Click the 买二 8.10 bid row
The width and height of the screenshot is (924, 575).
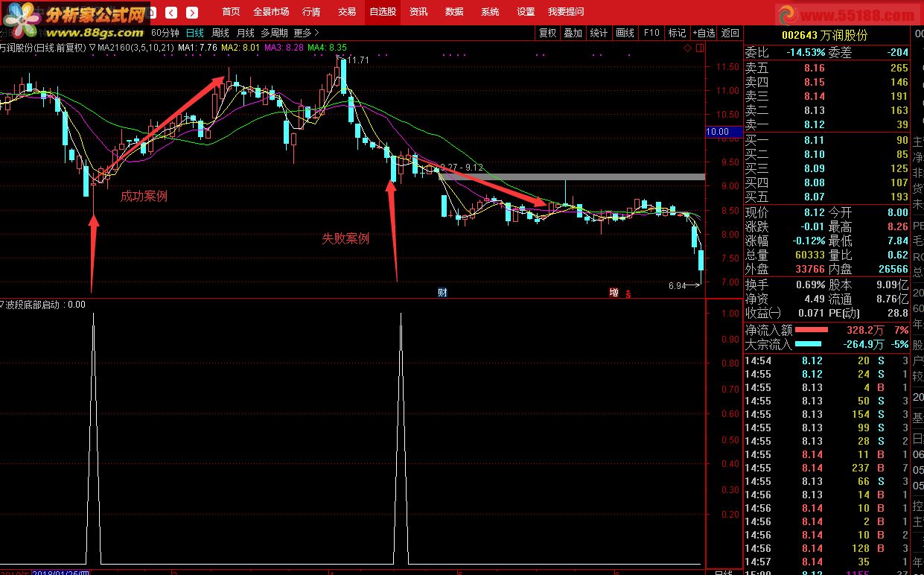click(826, 154)
